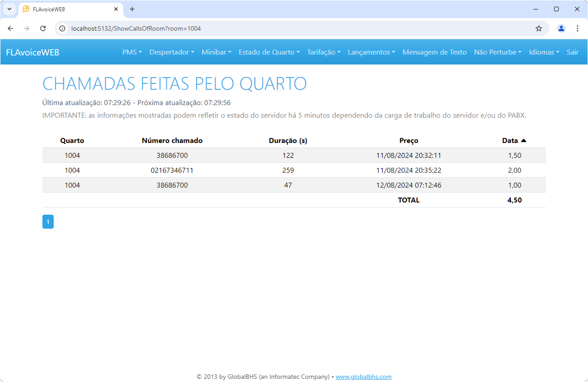
Task: Open Chrome three-dot menu
Action: [577, 28]
